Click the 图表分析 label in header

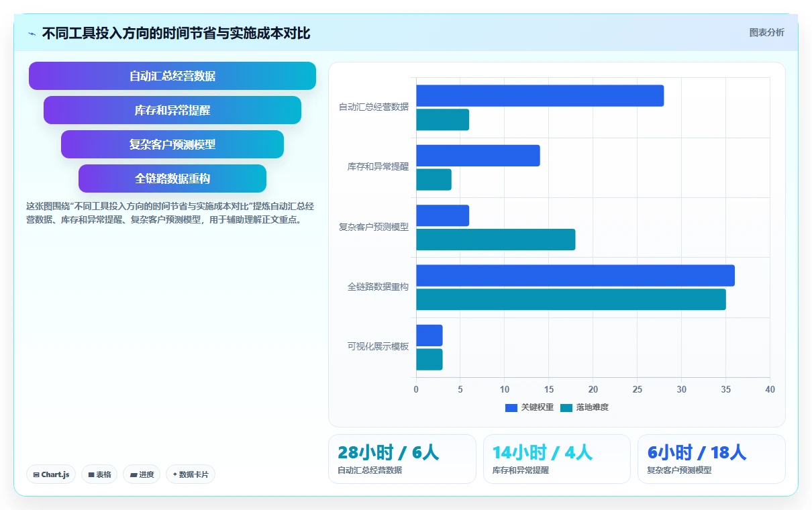click(766, 32)
